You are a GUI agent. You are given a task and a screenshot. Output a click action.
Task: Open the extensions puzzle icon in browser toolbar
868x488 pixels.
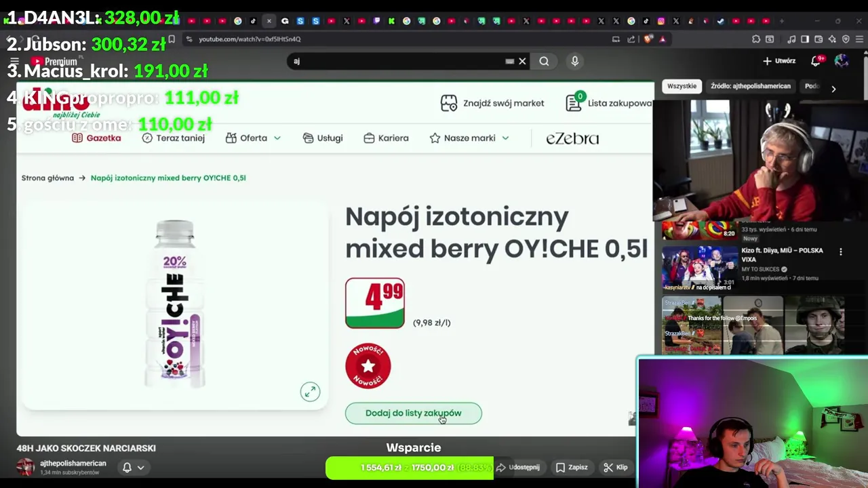click(x=756, y=39)
